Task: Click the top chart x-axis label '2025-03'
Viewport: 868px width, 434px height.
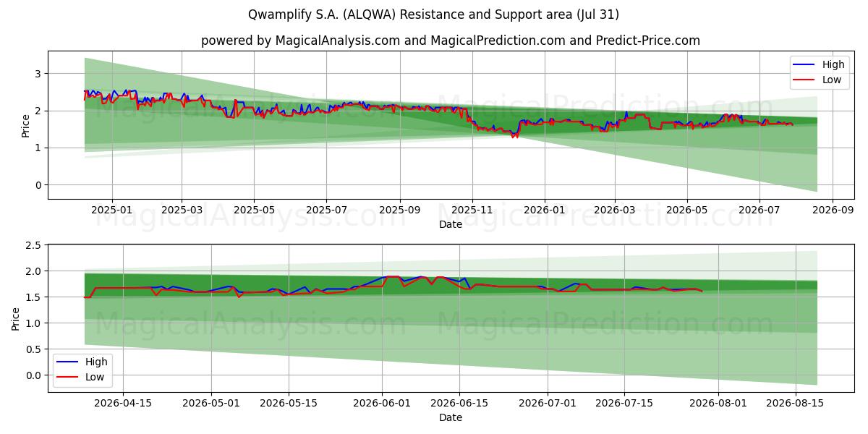Action: [182, 210]
